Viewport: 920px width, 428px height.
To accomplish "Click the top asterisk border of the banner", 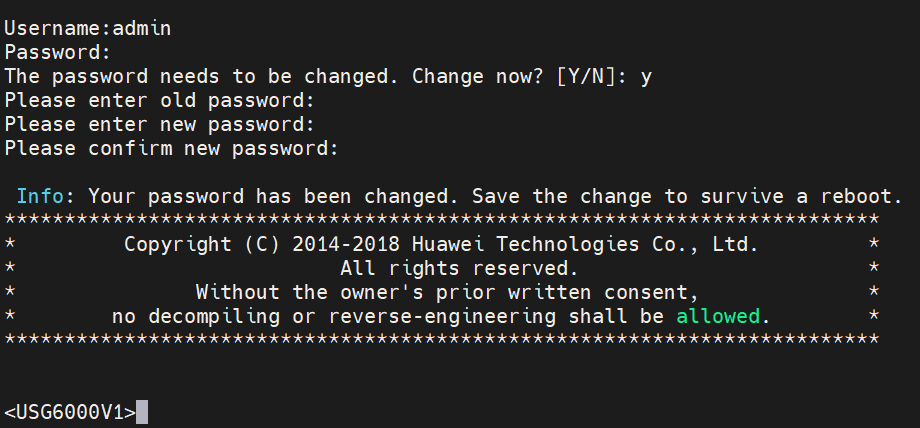I will [442, 220].
